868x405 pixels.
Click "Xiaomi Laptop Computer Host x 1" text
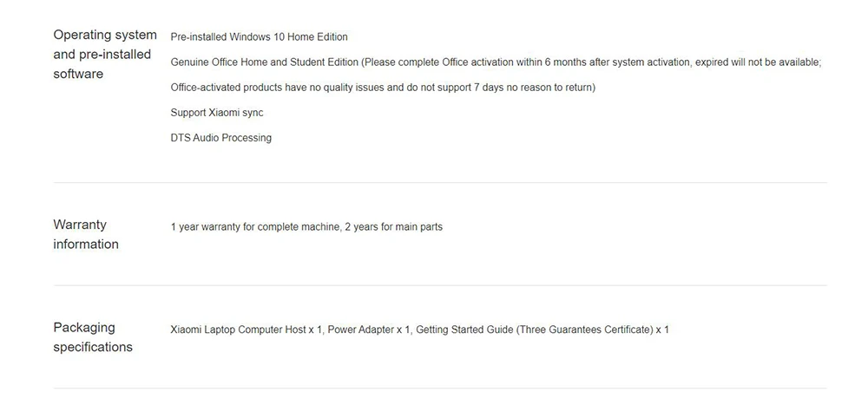tap(246, 330)
